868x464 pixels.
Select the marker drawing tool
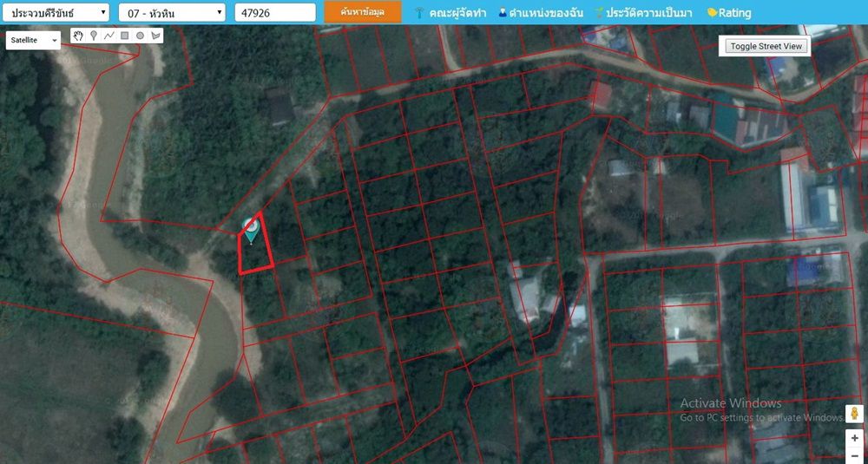click(93, 36)
